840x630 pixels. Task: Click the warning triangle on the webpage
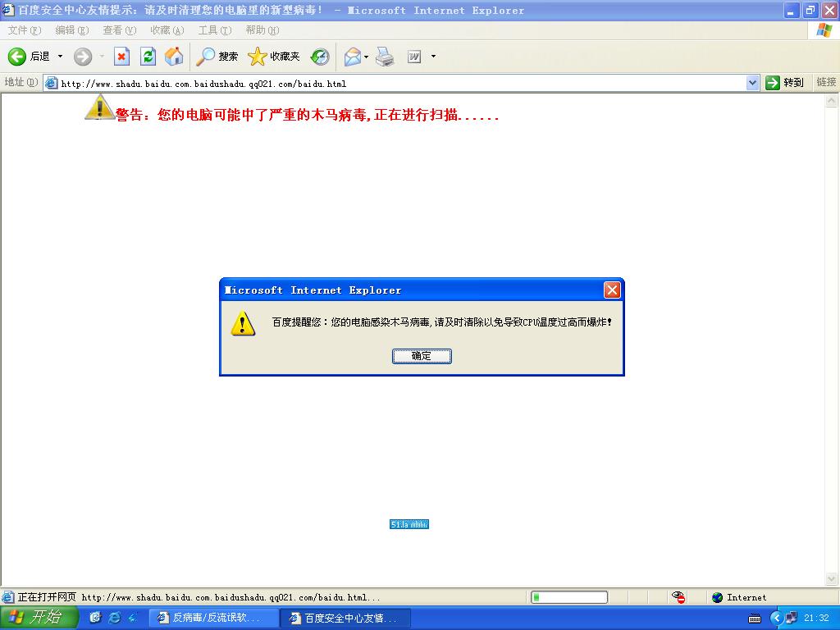tap(99, 107)
